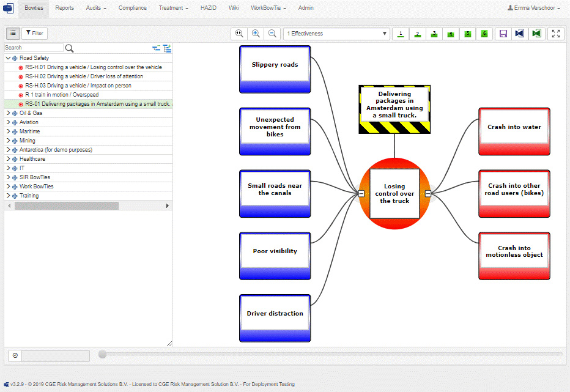Toggle the tree list view button
The height and width of the screenshot is (392, 570).
click(x=13, y=33)
